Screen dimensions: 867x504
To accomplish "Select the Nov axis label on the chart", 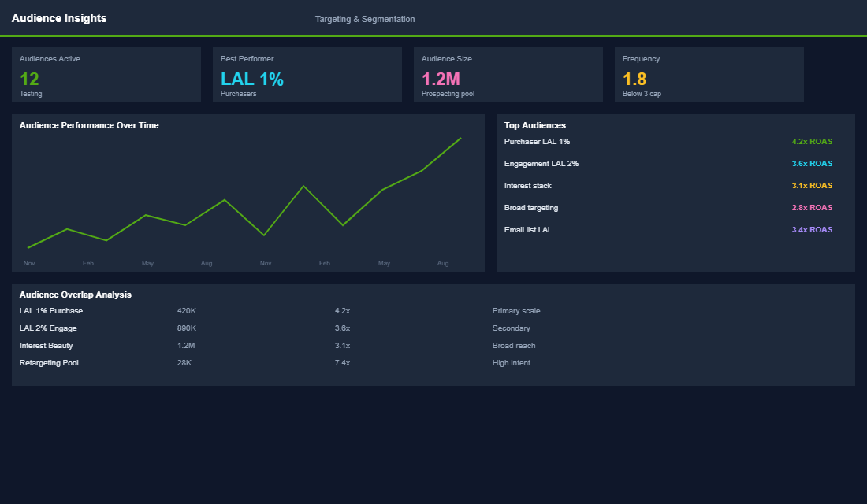I will 29,263.
